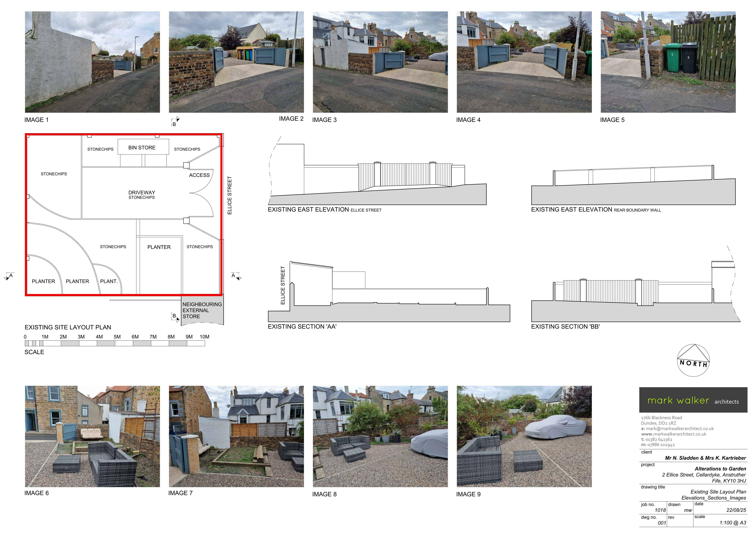This screenshot has height=535, width=756.
Task: Select the IMAGE 3 street photo
Action: [x=380, y=62]
